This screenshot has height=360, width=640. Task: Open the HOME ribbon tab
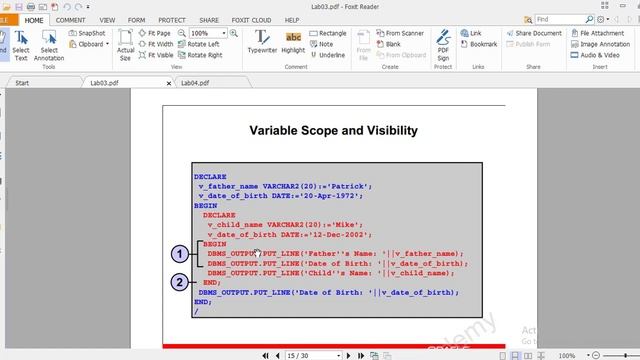34,20
